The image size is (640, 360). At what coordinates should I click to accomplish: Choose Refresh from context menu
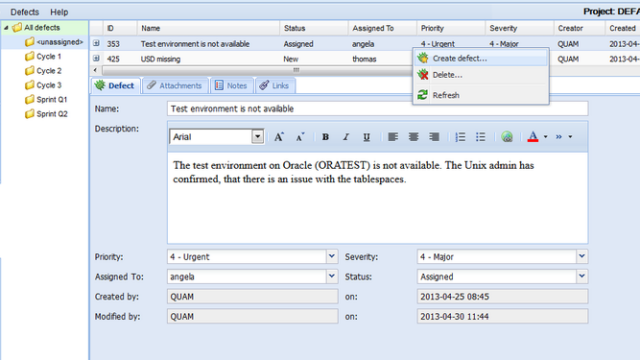481,95
